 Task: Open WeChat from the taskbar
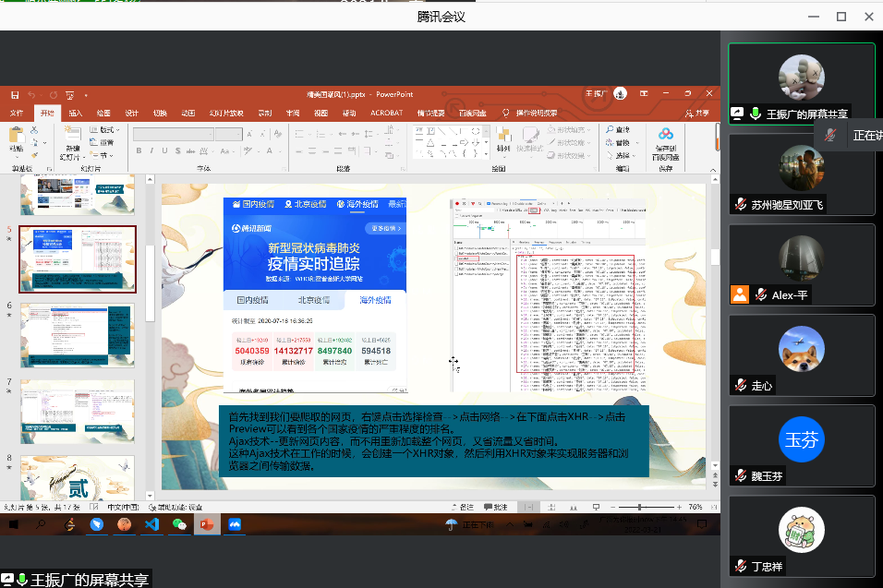point(179,524)
